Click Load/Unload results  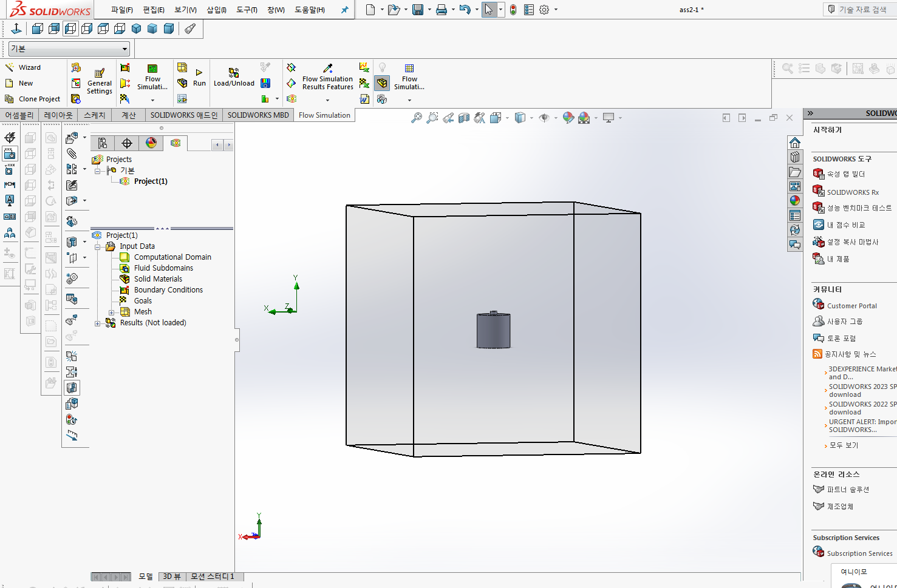pos(234,78)
